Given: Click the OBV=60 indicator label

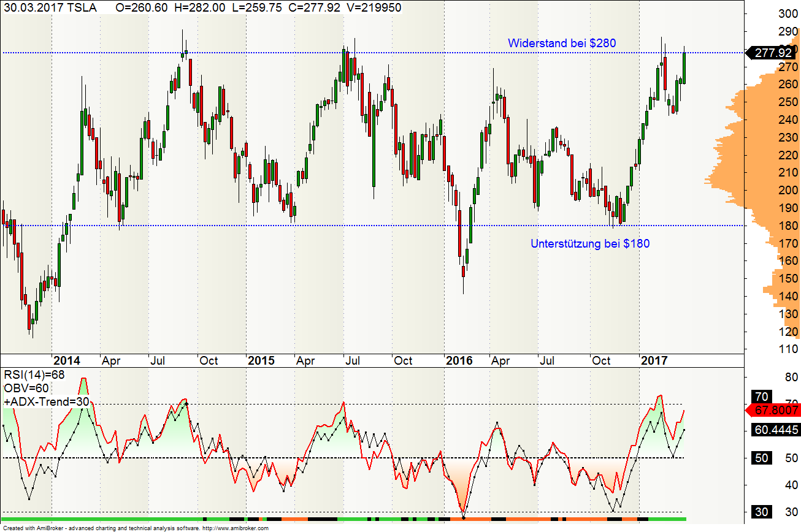Looking at the screenshot, I should tap(26, 388).
